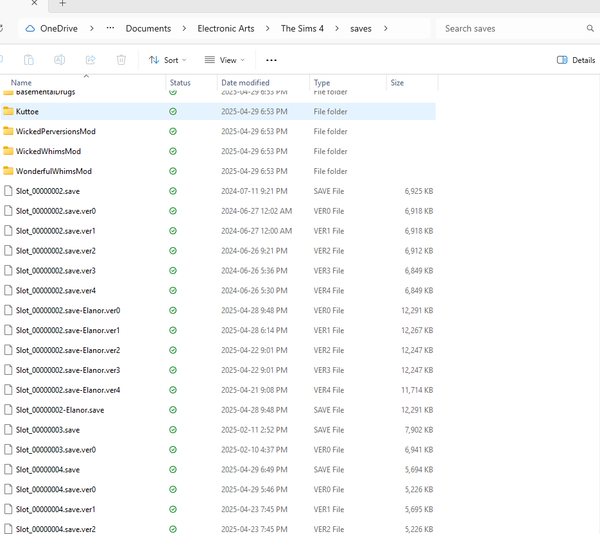
Task: Click the new tab plus icon
Action: click(x=62, y=3)
